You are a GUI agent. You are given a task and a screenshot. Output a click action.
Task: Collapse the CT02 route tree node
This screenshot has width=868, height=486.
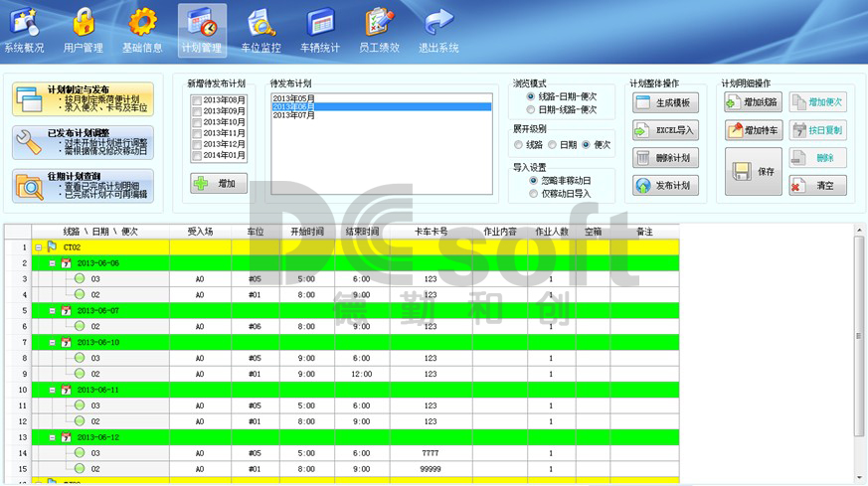pos(39,246)
